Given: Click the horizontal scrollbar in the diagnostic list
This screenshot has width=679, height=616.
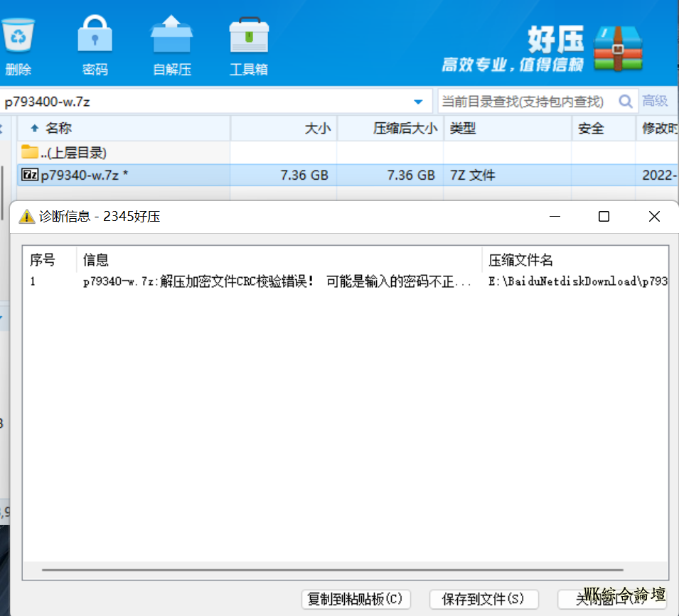Looking at the screenshot, I should [333, 570].
